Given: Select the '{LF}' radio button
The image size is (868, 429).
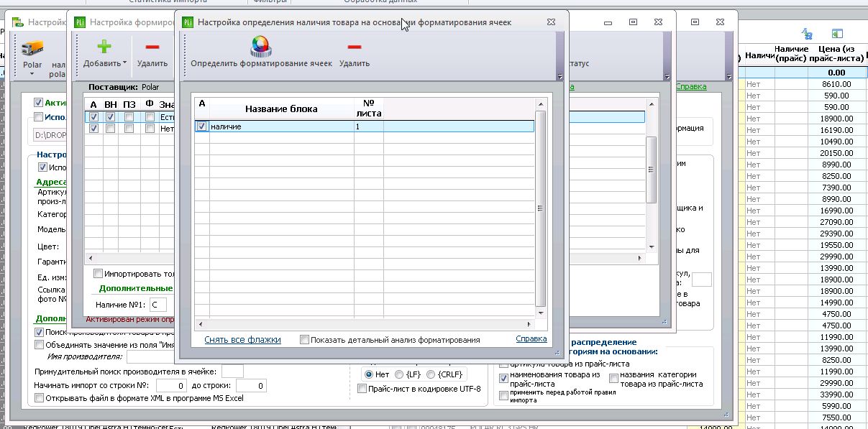Looking at the screenshot, I should [399, 374].
